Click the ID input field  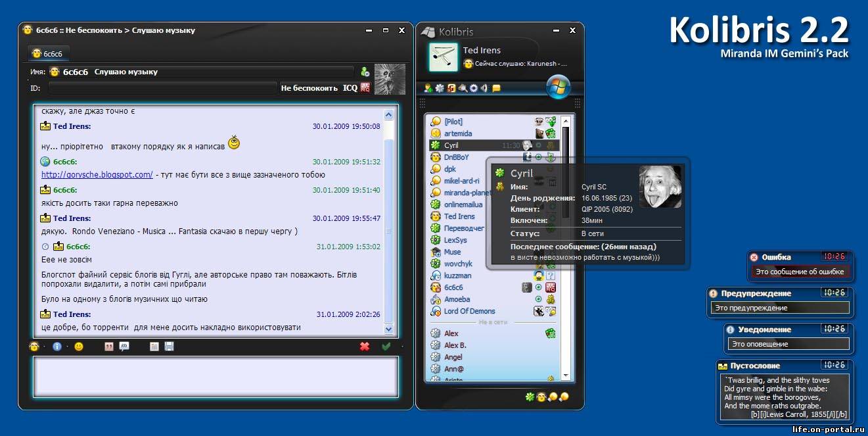[163, 87]
